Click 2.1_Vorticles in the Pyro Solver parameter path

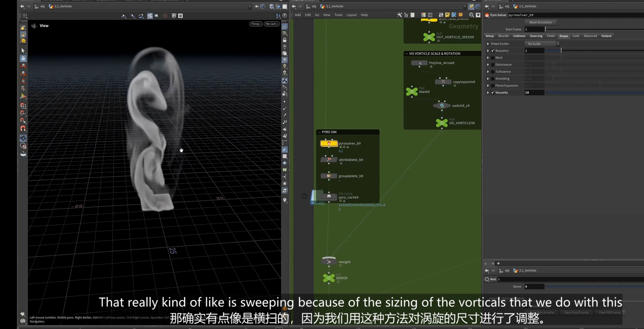[527, 6]
